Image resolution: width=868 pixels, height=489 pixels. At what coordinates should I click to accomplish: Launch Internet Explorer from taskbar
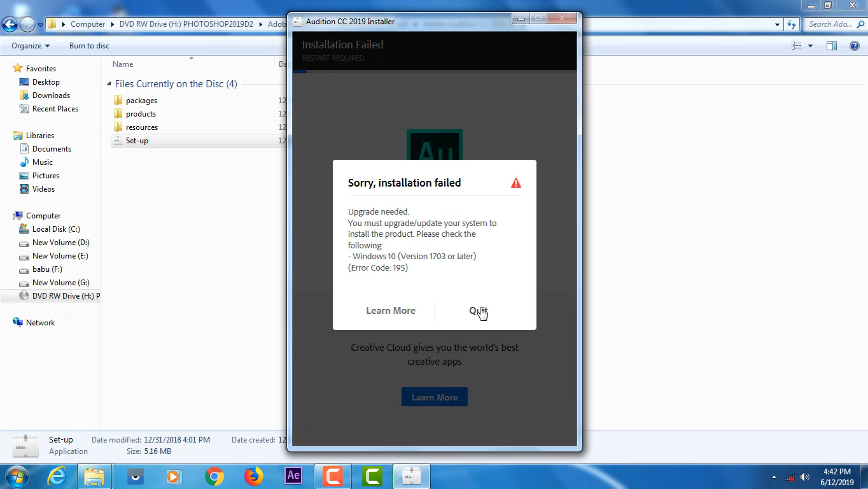57,476
